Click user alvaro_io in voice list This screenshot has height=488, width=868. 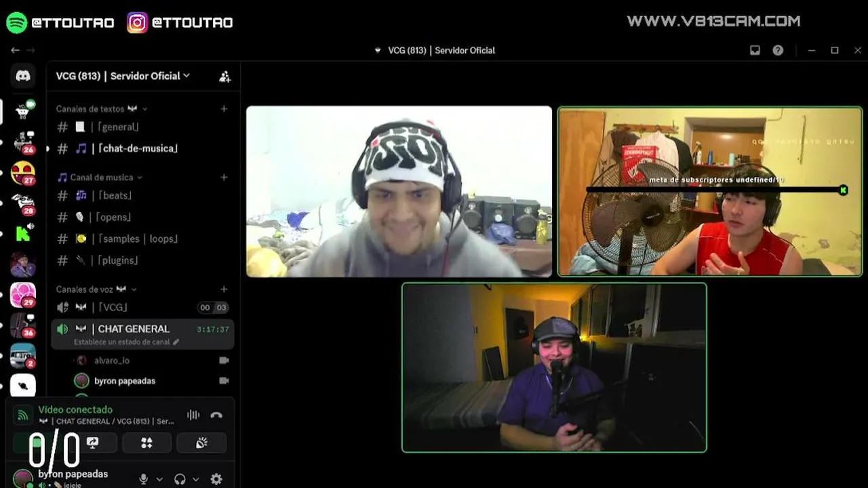tap(112, 361)
